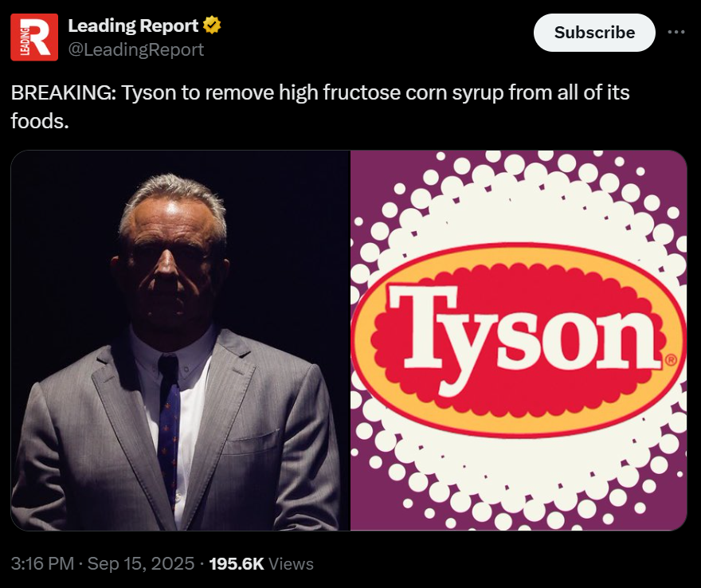Screen dimensions: 701x588
Task: Open the left photo of the man in a suit
Action: pyautogui.click(x=180, y=340)
